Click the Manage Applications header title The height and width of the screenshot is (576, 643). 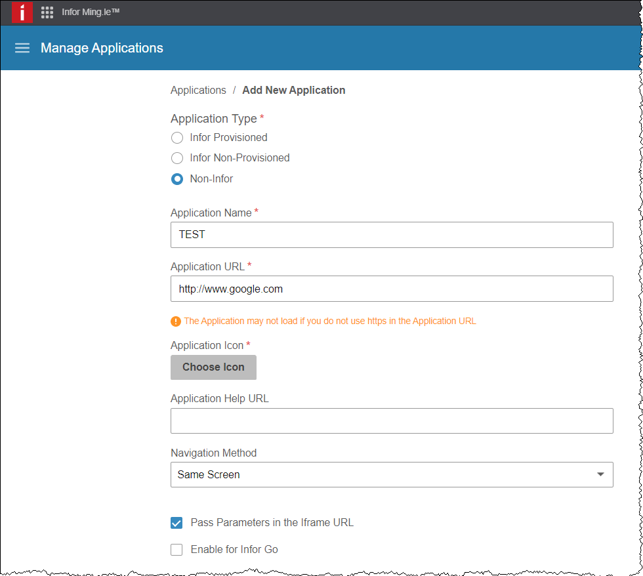point(102,48)
